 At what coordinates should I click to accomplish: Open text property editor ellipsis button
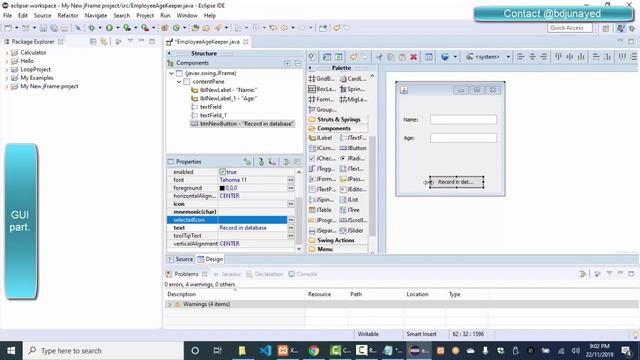point(291,228)
